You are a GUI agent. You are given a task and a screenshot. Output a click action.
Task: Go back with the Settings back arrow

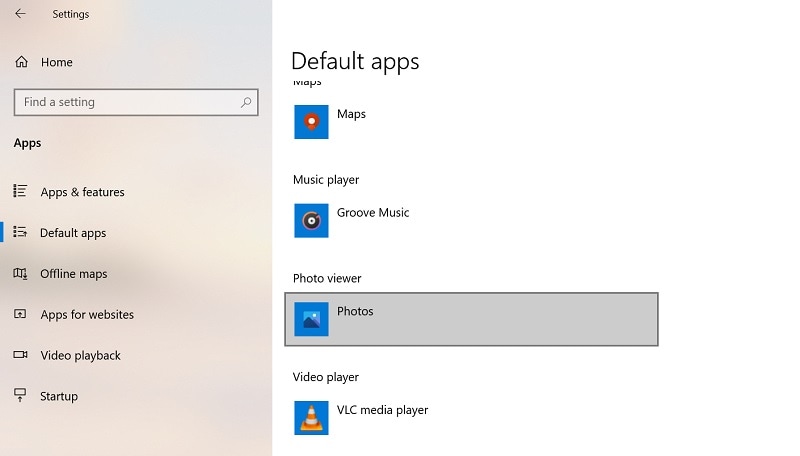pyautogui.click(x=20, y=14)
